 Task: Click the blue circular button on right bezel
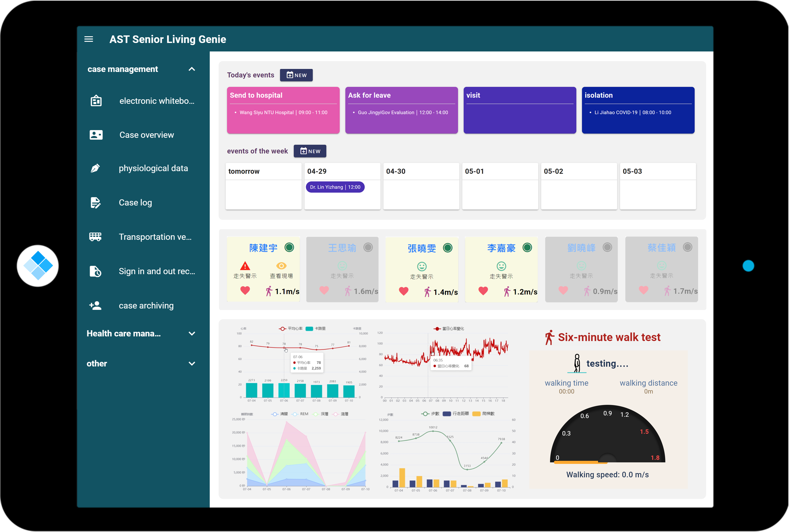pos(748,266)
